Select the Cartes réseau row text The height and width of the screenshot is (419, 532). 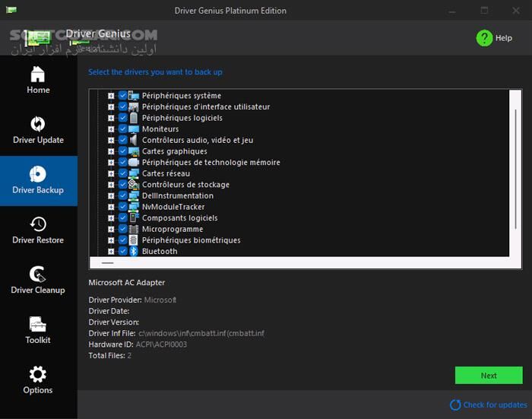pyautogui.click(x=166, y=173)
